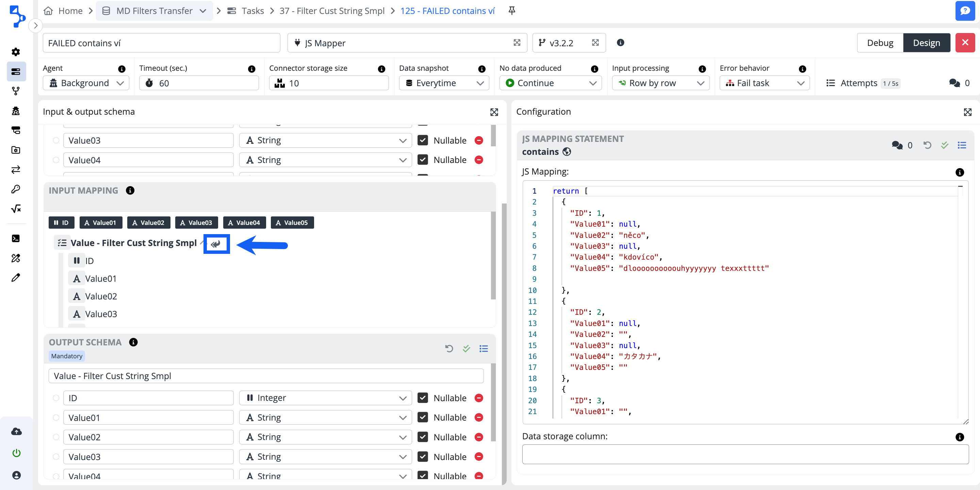Viewport: 980px width, 490px height.
Task: Select the radio button beside output Value01
Action: click(x=56, y=418)
